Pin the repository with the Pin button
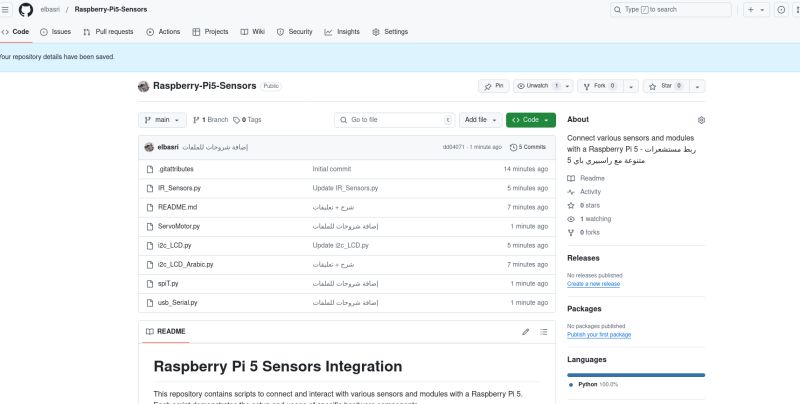Image resolution: width=800 pixels, height=404 pixels. click(493, 86)
